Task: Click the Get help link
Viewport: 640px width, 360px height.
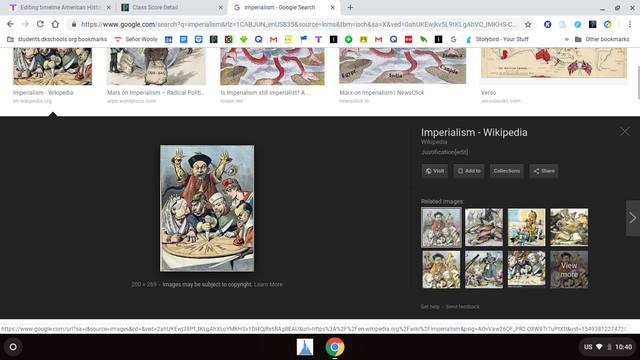Action: 430,307
